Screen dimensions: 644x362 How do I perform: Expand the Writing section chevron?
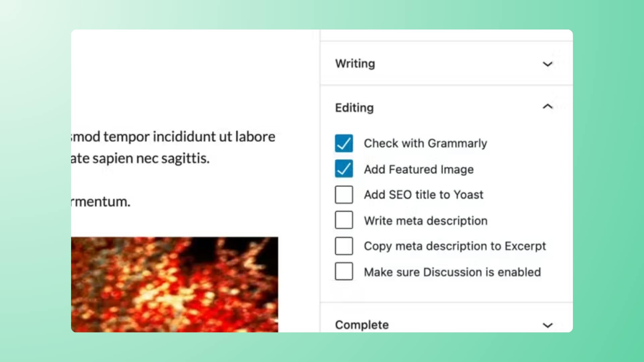coord(547,64)
